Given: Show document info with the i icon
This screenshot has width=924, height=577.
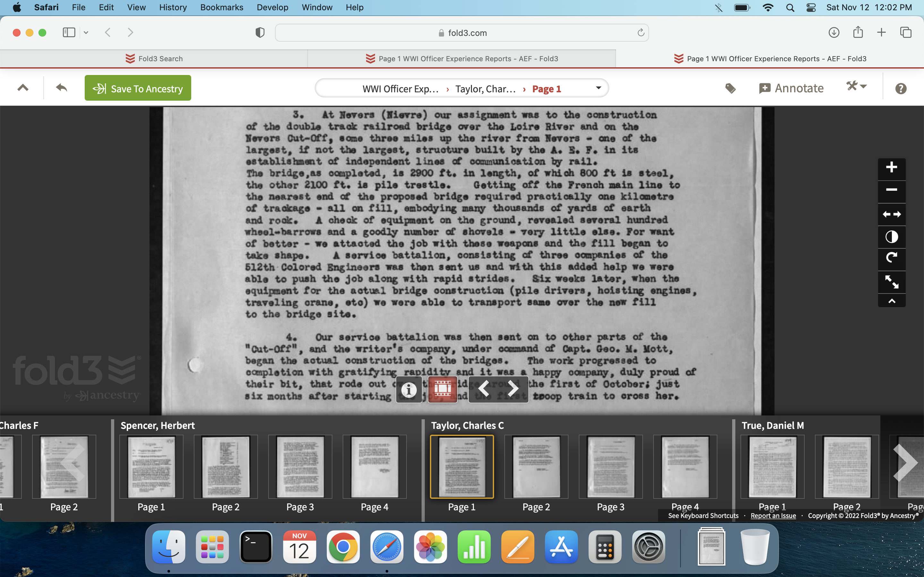Looking at the screenshot, I should coord(408,389).
